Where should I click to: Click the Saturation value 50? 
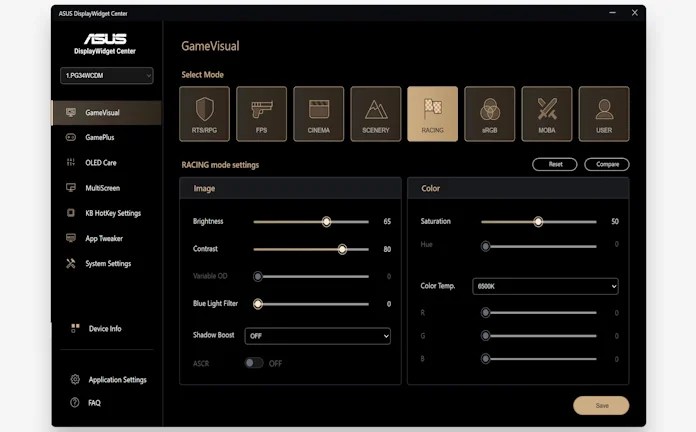pos(615,221)
